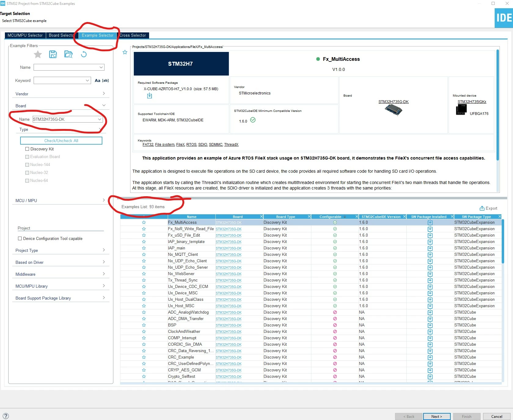Click the configurable check icon for IAP_binary_template
Image resolution: width=513 pixels, height=420 pixels.
[335, 242]
